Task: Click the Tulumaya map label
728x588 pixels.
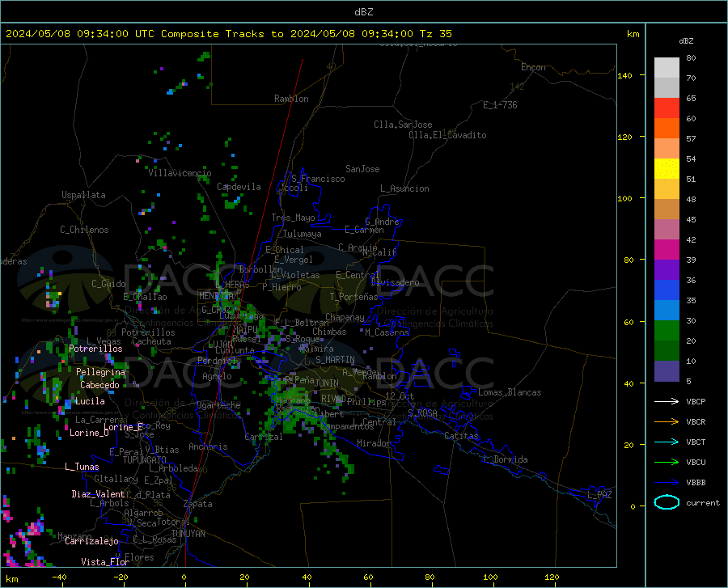Action: coord(303,234)
